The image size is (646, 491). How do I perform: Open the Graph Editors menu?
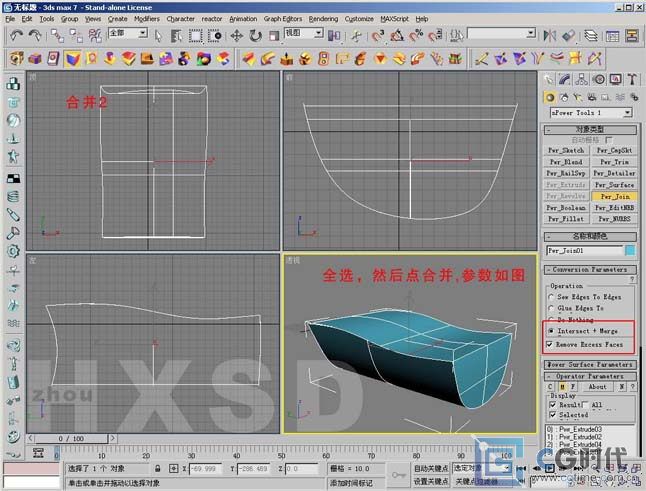(x=283, y=19)
